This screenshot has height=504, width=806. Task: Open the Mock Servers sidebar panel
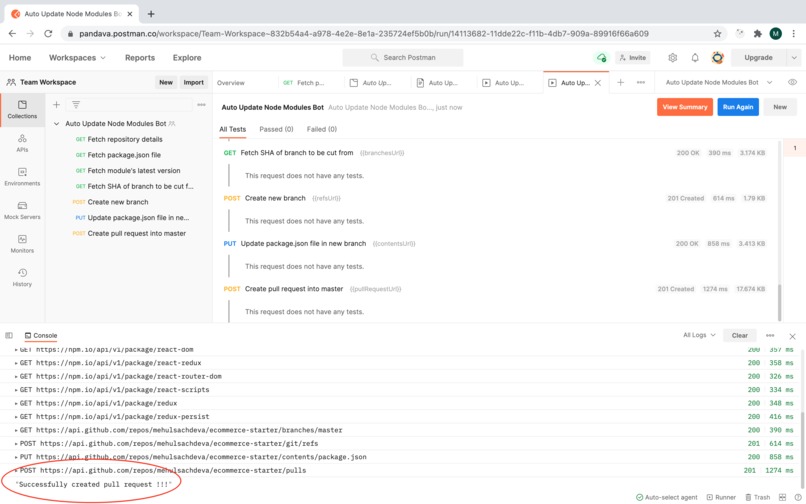(x=22, y=210)
